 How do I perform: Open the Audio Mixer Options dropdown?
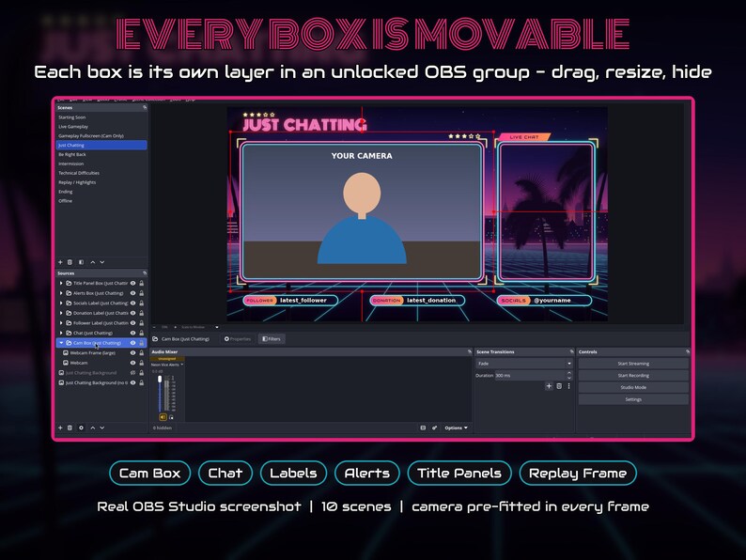[x=456, y=428]
